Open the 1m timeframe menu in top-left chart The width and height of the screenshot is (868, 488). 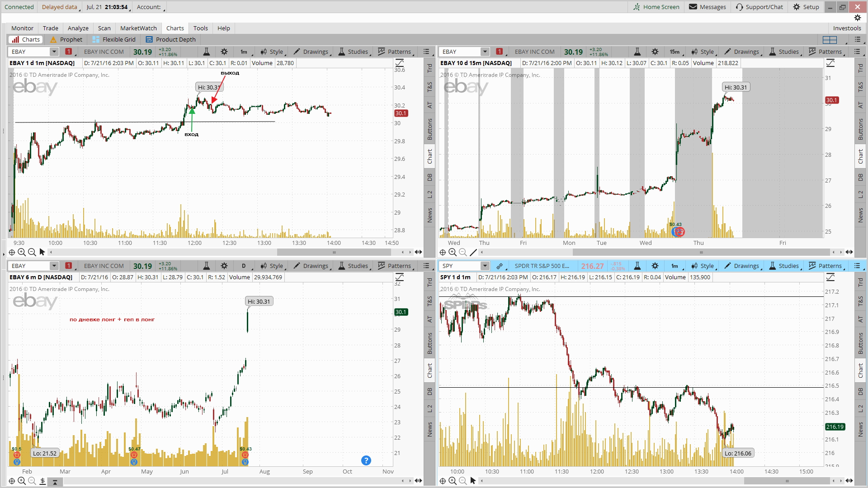(245, 52)
